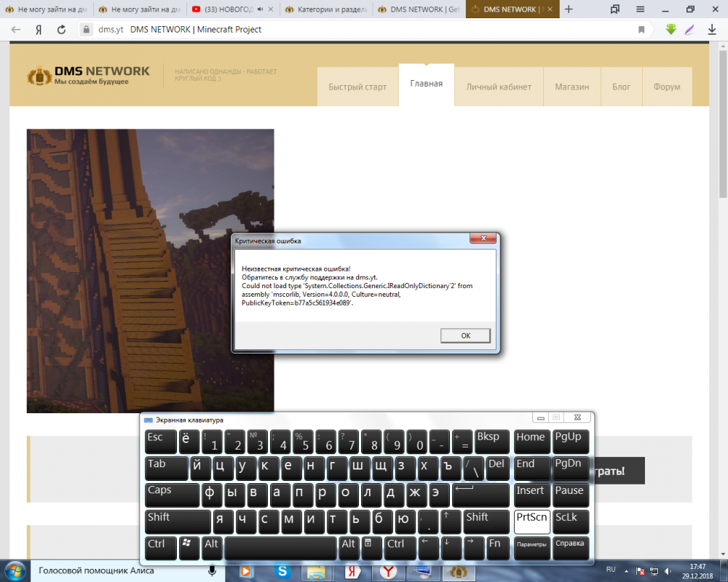
Task: Show hidden icons with the tray arrow
Action: point(626,571)
